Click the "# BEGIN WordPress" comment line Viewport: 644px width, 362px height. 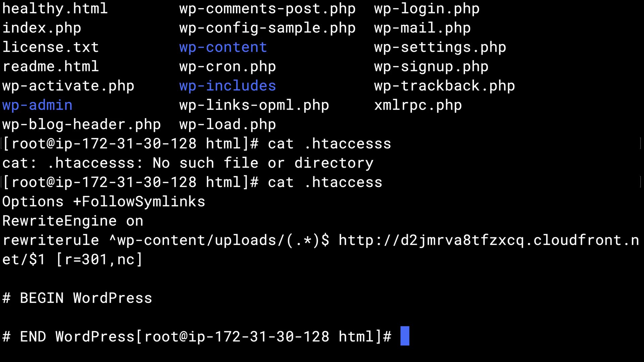[77, 298]
